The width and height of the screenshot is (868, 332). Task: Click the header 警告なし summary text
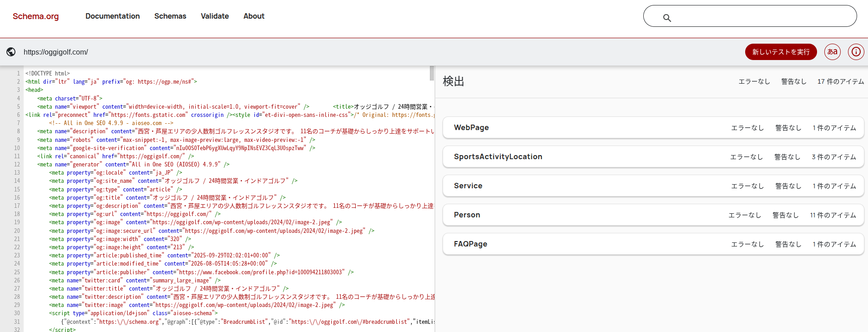(794, 81)
